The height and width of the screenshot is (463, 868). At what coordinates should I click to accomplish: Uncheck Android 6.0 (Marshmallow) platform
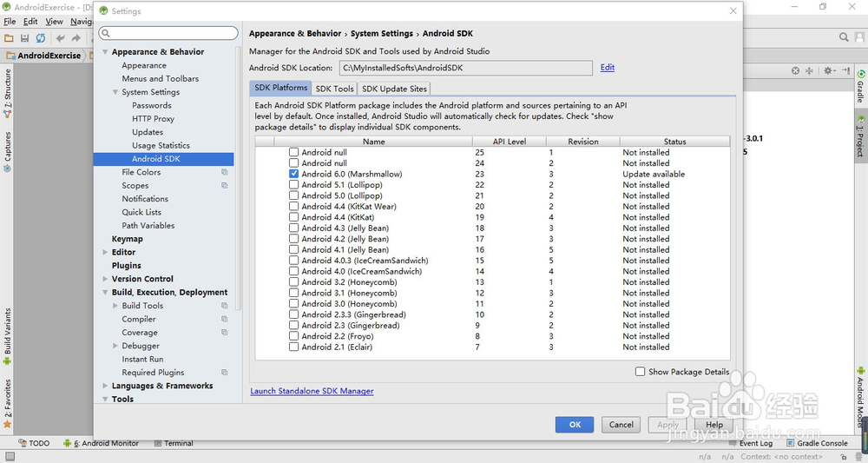pyautogui.click(x=294, y=174)
